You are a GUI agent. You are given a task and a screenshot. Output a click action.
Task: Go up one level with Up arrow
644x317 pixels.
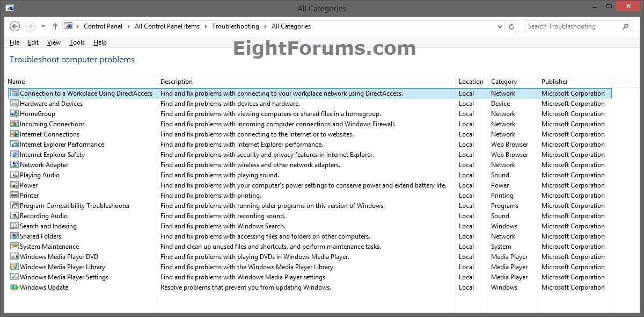pos(55,26)
